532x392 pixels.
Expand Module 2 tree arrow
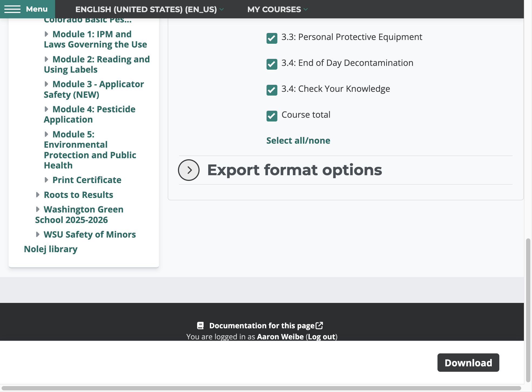46,59
